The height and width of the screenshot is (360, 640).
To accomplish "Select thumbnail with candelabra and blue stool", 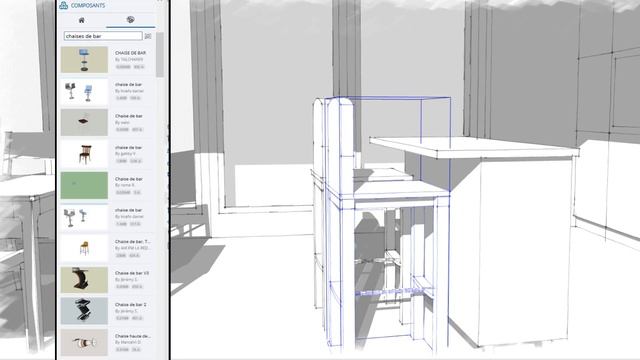I will [x=84, y=91].
